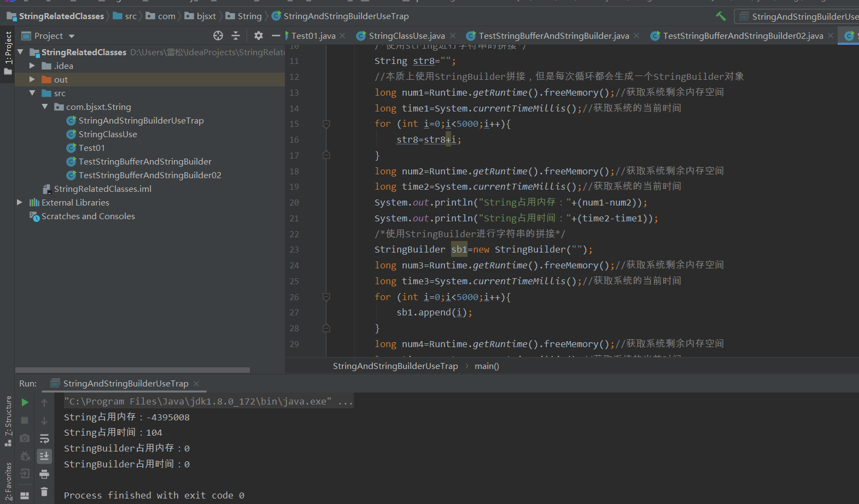Click StringAndStringBuilderUseTrap class in navigation bar
Viewport: 859px width, 504px height.
click(340, 16)
